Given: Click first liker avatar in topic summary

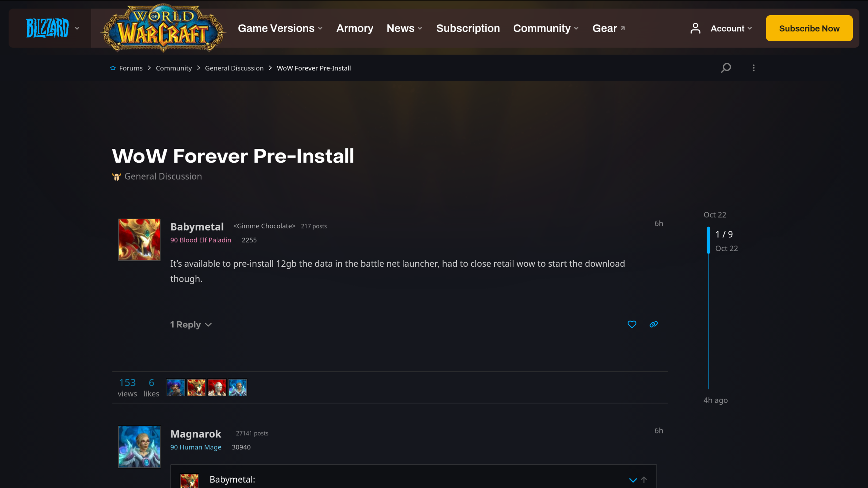Looking at the screenshot, I should 176,387.
